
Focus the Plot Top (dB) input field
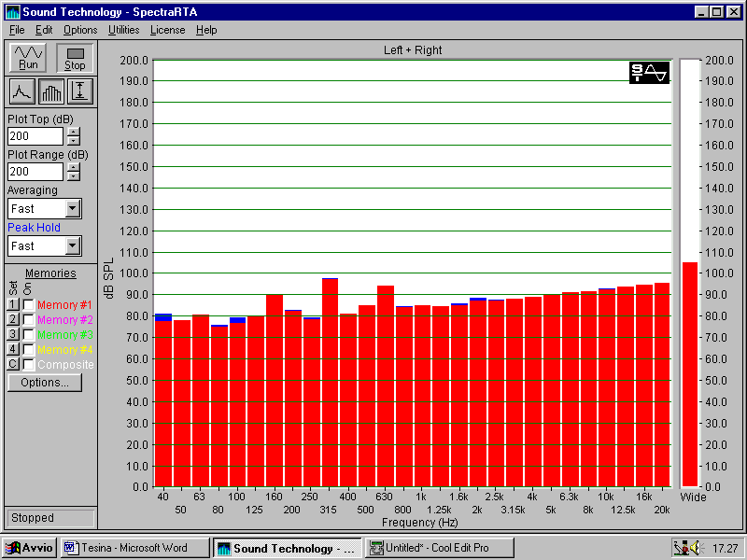point(35,136)
